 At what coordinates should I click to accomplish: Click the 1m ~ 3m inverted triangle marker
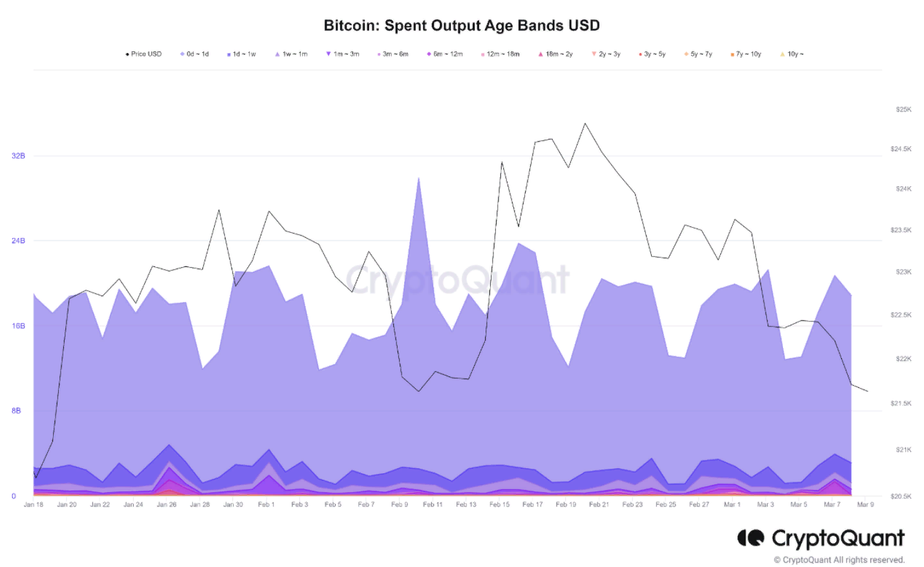pyautogui.click(x=328, y=54)
